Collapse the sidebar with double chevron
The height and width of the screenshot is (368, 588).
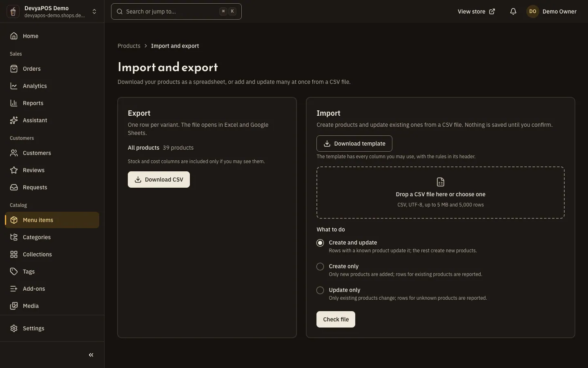tap(91, 355)
